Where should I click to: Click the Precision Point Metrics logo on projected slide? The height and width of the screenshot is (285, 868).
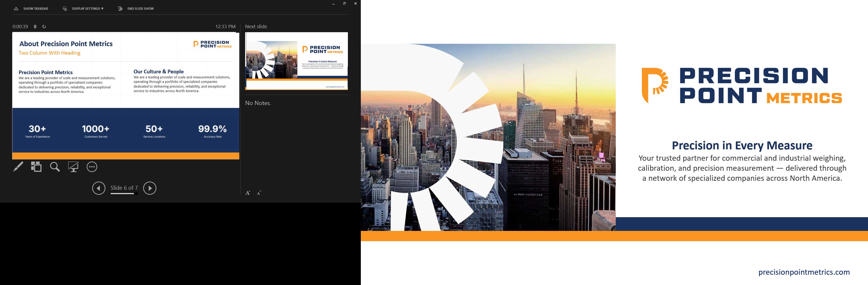pos(742,85)
